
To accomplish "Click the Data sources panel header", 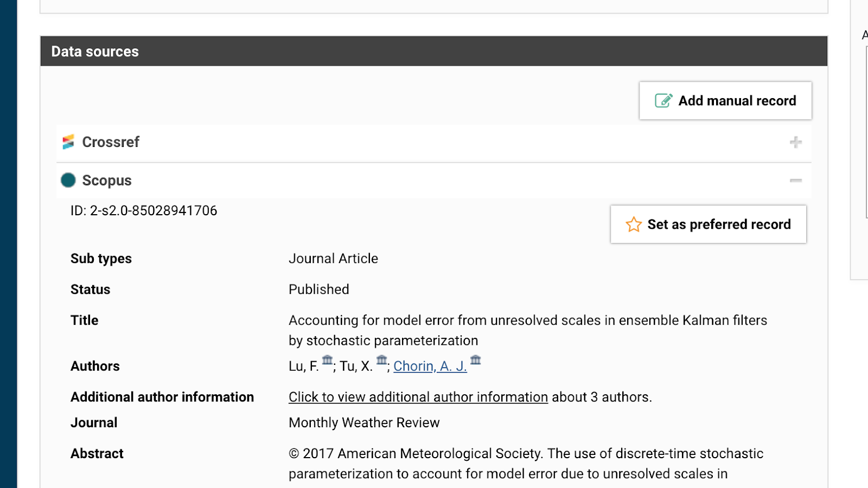I will click(95, 52).
